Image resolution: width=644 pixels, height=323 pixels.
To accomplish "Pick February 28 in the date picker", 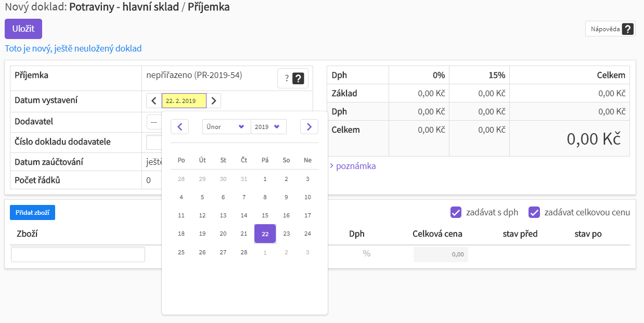I will click(x=244, y=252).
